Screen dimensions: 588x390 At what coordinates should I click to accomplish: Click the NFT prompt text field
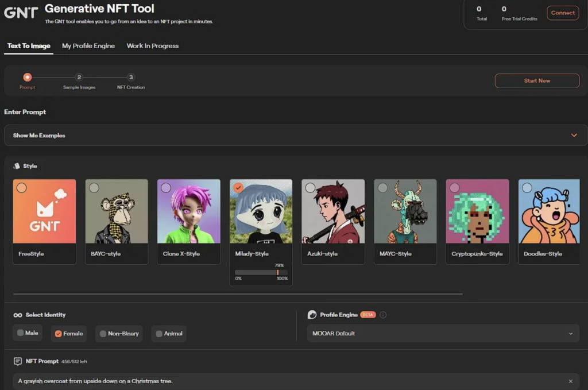tap(296, 381)
